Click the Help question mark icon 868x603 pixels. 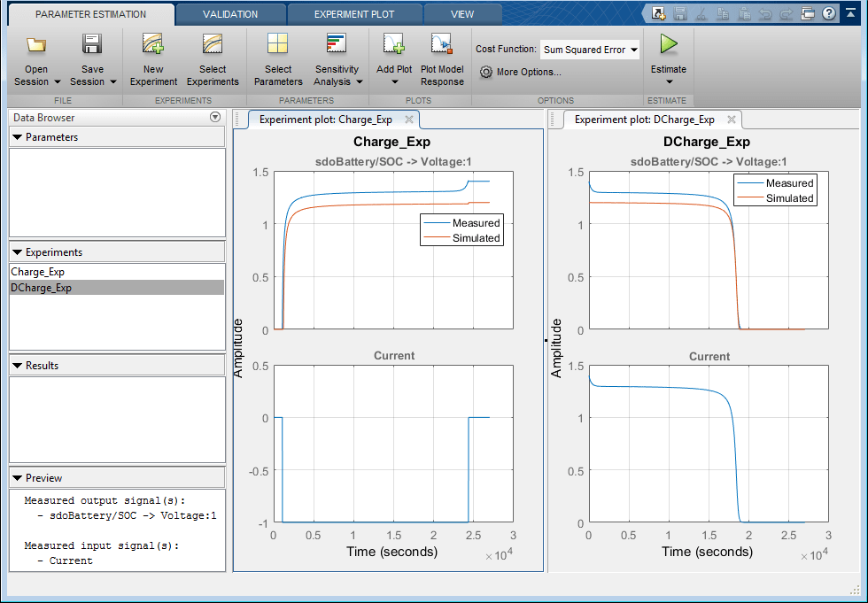(826, 12)
